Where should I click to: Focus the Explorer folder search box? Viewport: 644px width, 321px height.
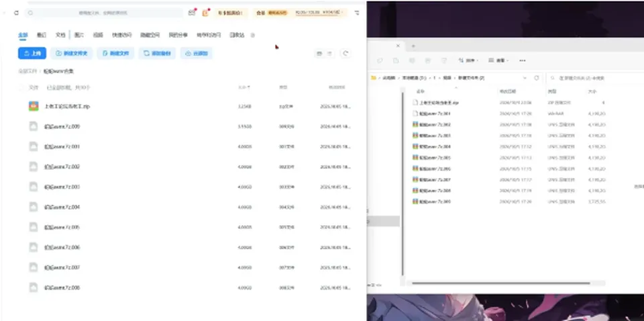[595, 78]
